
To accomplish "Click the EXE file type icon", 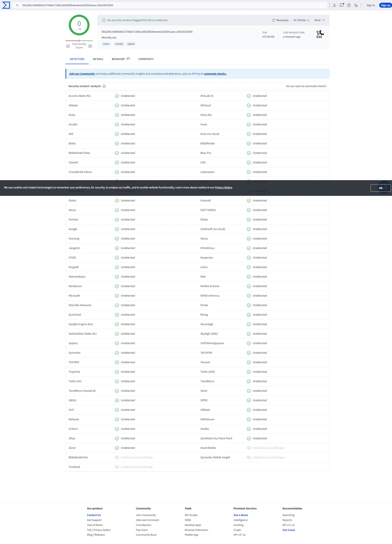I will pos(319,34).
